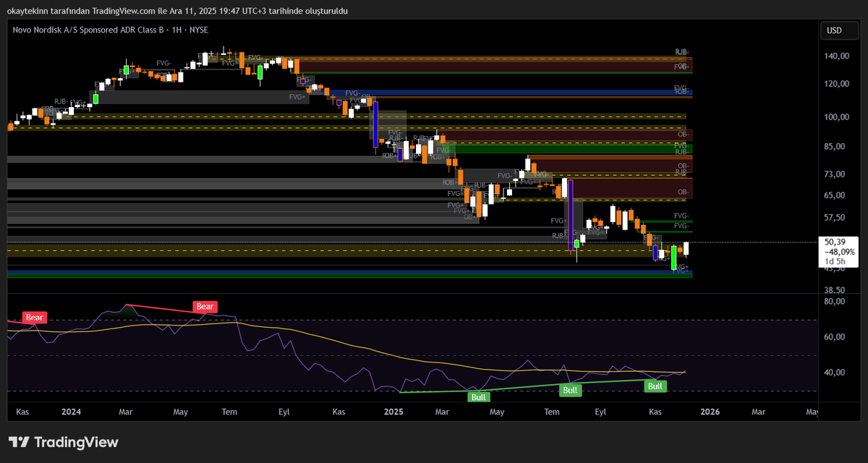Screen dimensions: 868x463
Task: Click the 2025 time axis label
Action: click(393, 411)
